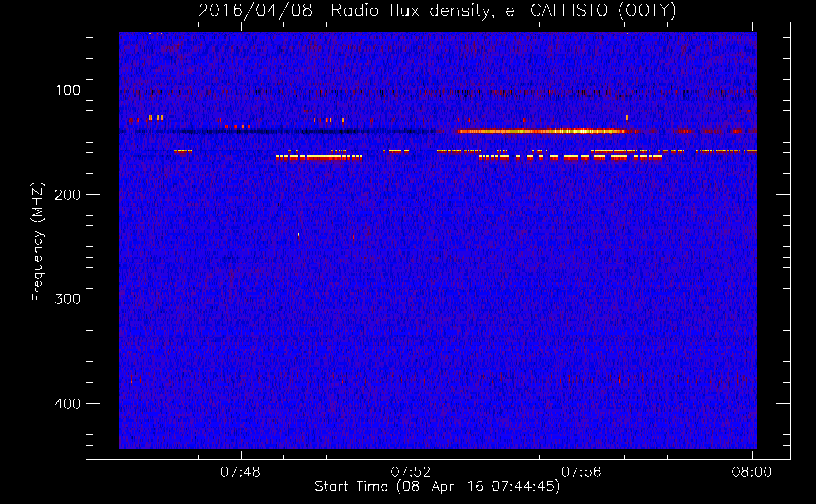Click the bright yellow emission band near 140 MHz
The height and width of the screenshot is (504, 816).
[542, 131]
